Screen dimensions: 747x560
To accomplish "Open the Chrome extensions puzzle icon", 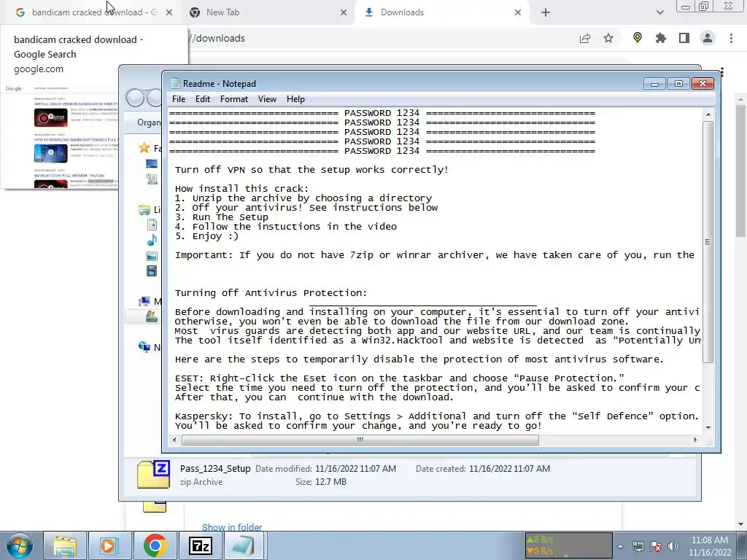I will pyautogui.click(x=661, y=38).
